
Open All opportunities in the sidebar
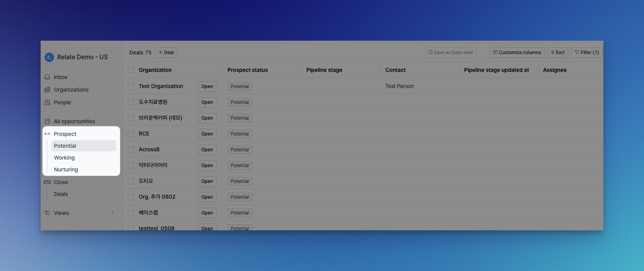tap(74, 121)
